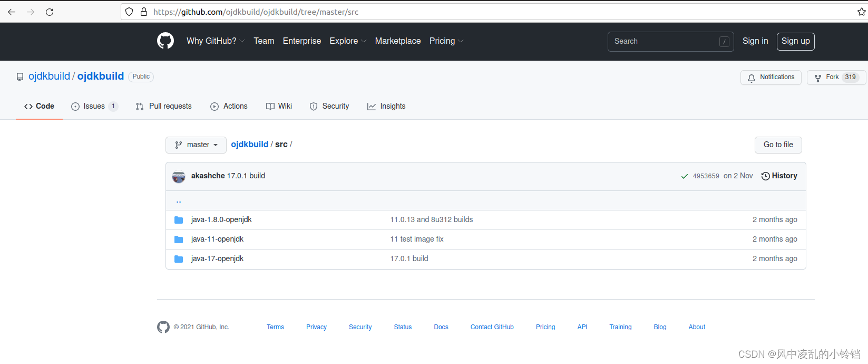Expand the Why GitHub? menu
Viewport: 868px width, 364px height.
[x=216, y=41]
